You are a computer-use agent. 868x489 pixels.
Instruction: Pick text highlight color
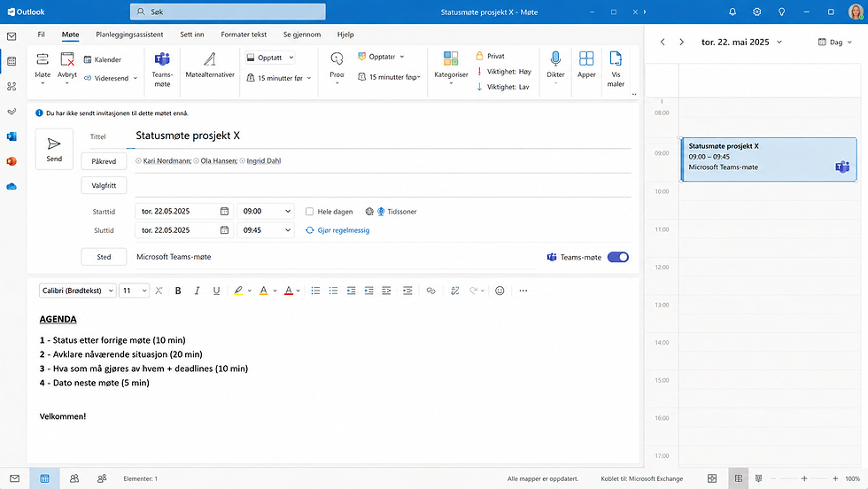(238, 291)
